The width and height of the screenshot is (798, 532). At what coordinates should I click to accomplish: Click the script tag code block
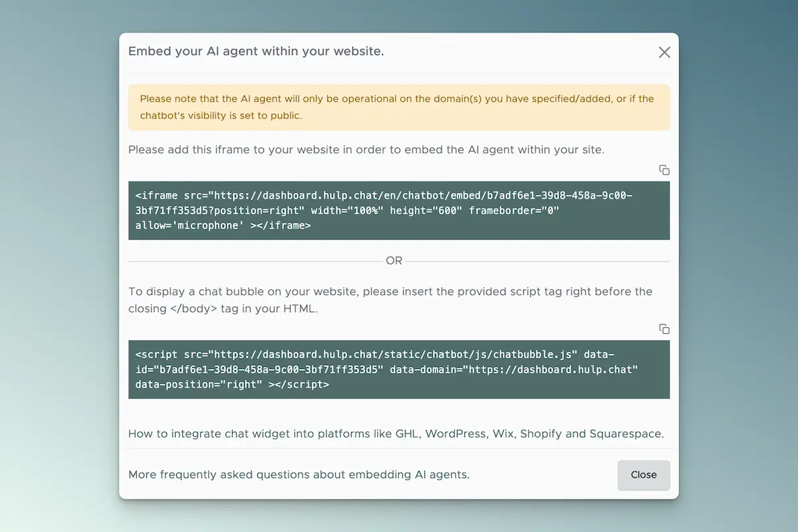399,370
